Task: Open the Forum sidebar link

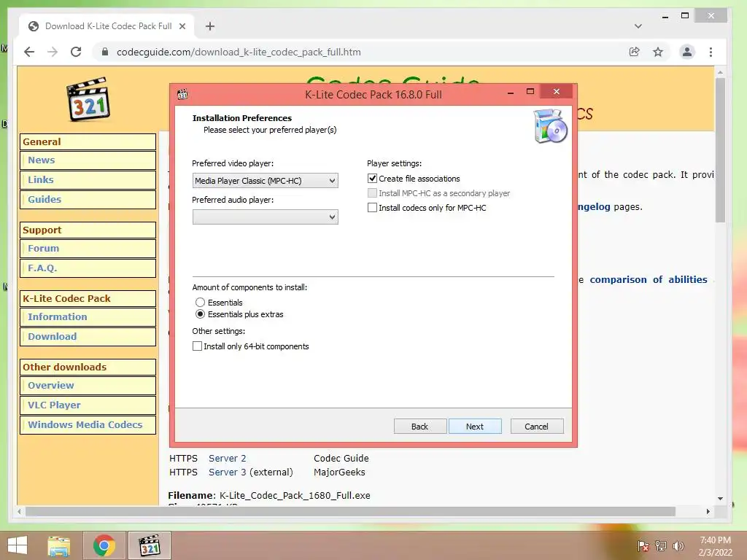Action: [x=43, y=249]
